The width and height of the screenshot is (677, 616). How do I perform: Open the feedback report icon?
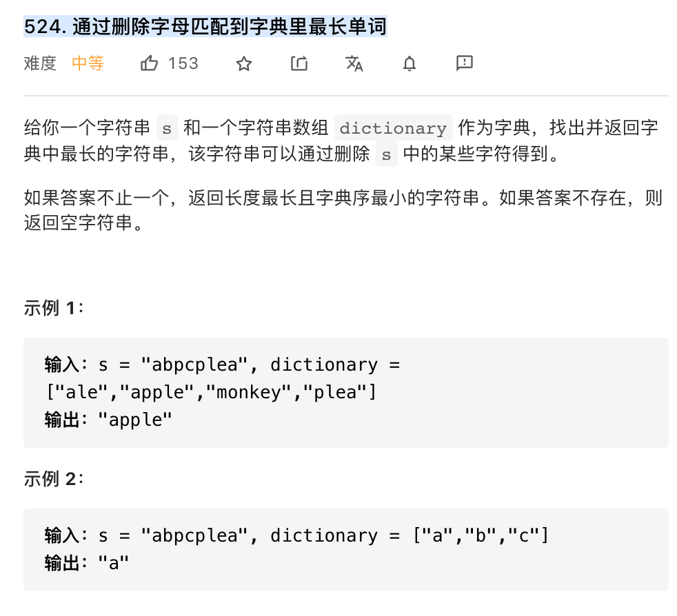tap(465, 63)
